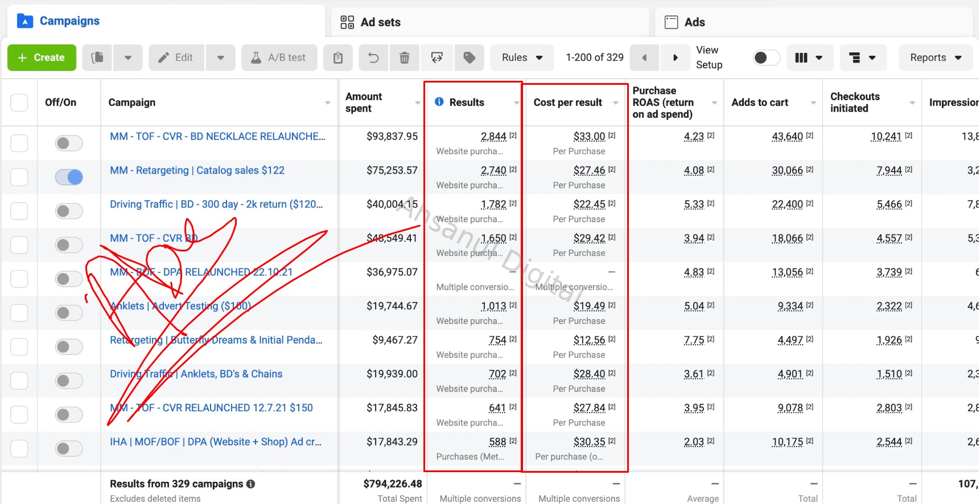This screenshot has height=504, width=980.
Task: Click the 2,844 results value
Action: click(x=493, y=137)
